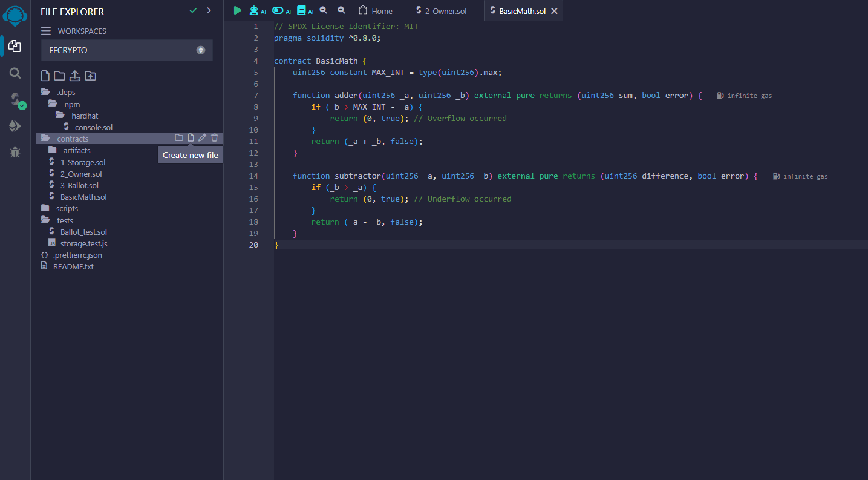The width and height of the screenshot is (868, 480).
Task: Open the Workspaces hamburger menu
Action: click(x=45, y=31)
